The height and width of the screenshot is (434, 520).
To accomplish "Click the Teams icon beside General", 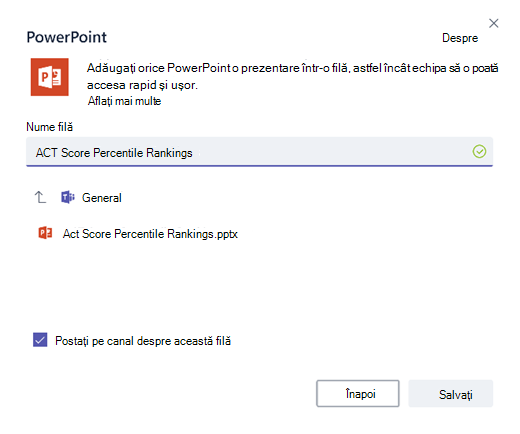I will [68, 197].
